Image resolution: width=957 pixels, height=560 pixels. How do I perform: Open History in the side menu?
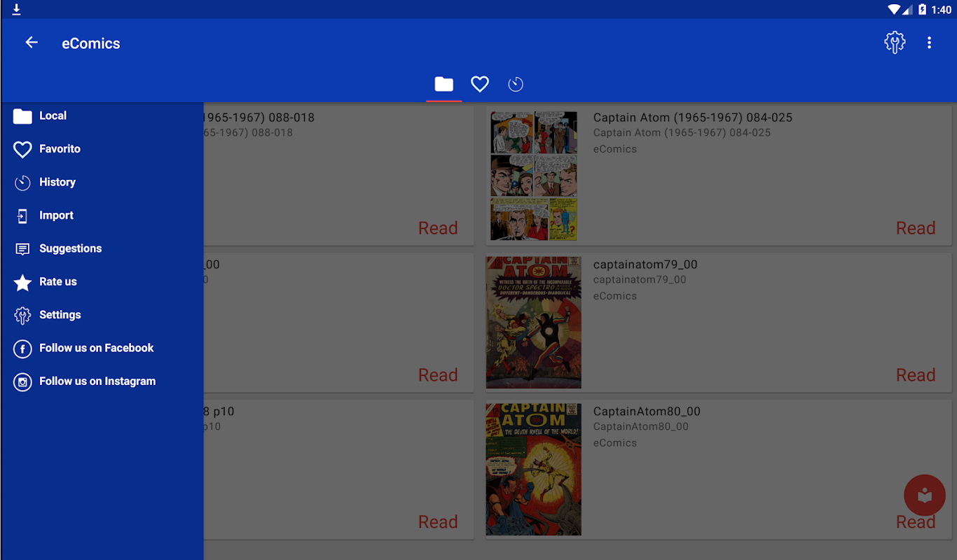point(102,182)
